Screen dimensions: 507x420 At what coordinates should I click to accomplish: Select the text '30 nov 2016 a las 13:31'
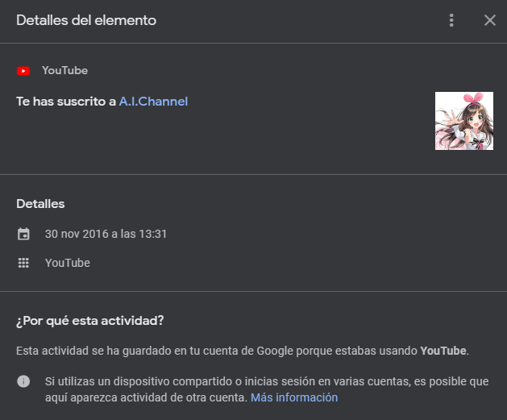[106, 234]
